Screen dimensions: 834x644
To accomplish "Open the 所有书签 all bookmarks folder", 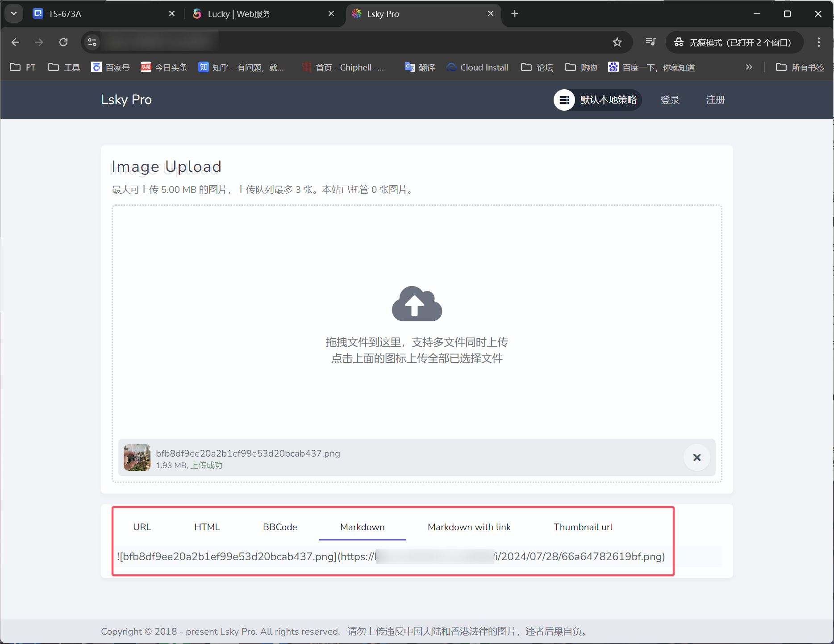I will pos(800,67).
